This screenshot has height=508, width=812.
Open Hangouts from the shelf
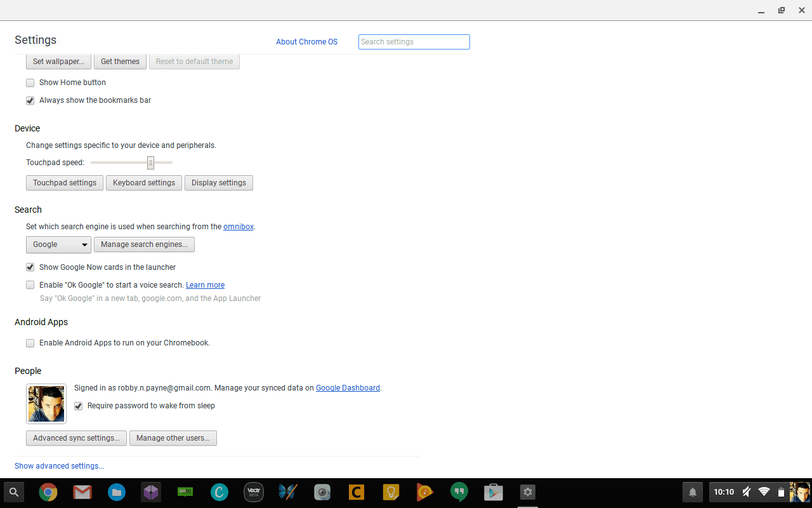pyautogui.click(x=459, y=492)
